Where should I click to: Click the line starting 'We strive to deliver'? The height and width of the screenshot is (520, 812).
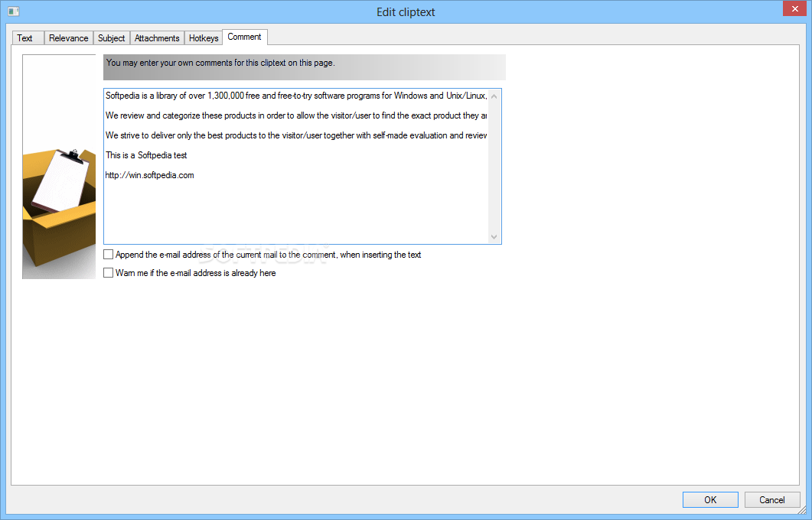[x=295, y=135]
